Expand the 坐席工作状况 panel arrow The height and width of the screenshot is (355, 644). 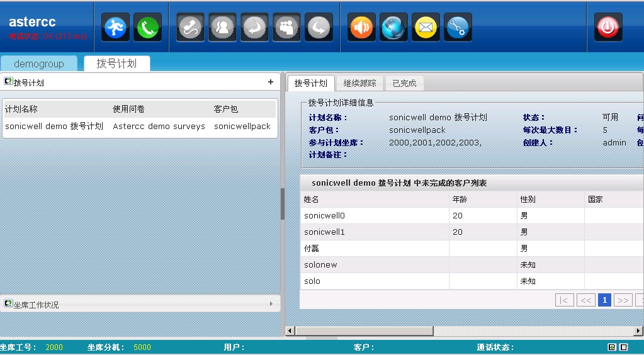[x=271, y=304]
